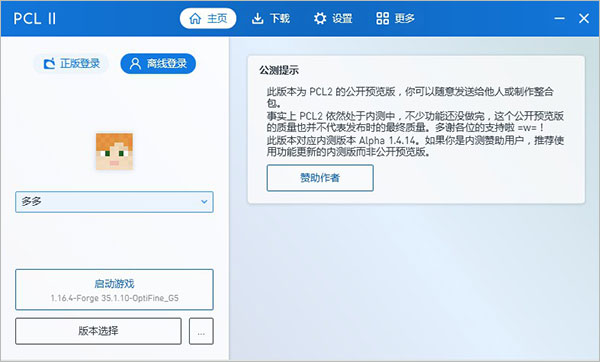Click the PCL II title logo
This screenshot has height=362, width=600.
[35, 18]
